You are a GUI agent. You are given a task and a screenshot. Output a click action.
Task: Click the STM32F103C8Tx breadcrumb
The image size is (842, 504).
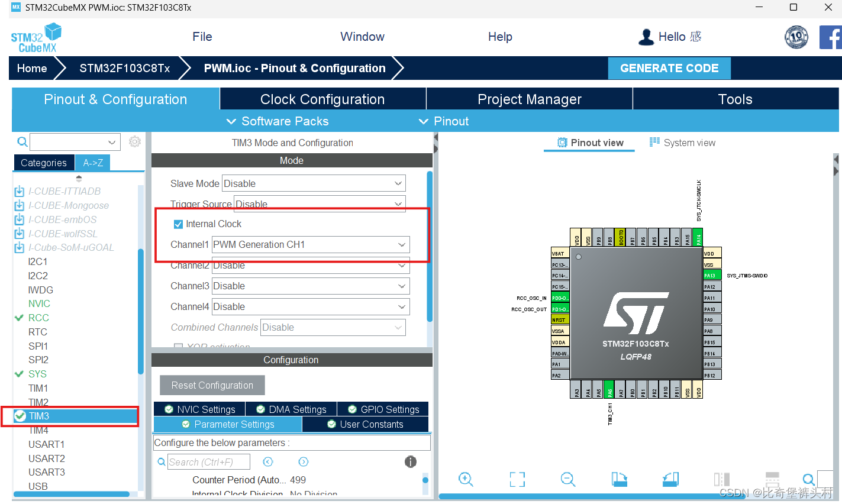pyautogui.click(x=125, y=68)
